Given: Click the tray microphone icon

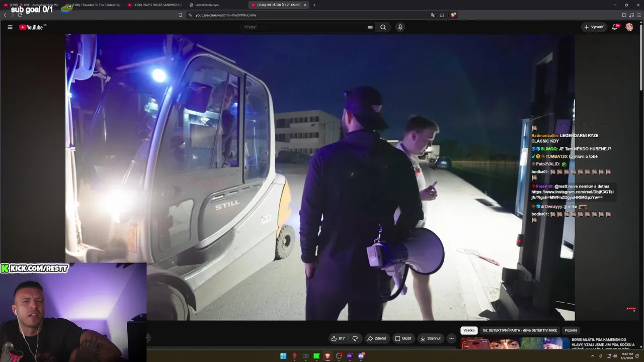Looking at the screenshot, I should click(600, 356).
